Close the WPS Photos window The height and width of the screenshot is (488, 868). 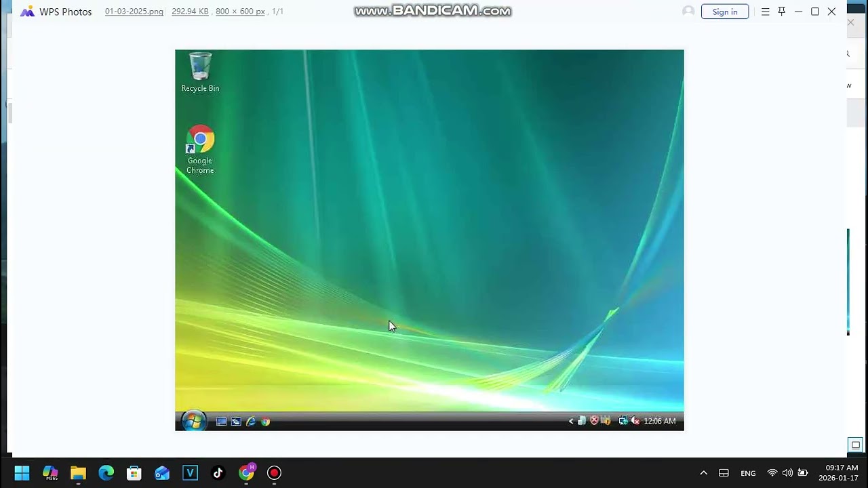[831, 12]
